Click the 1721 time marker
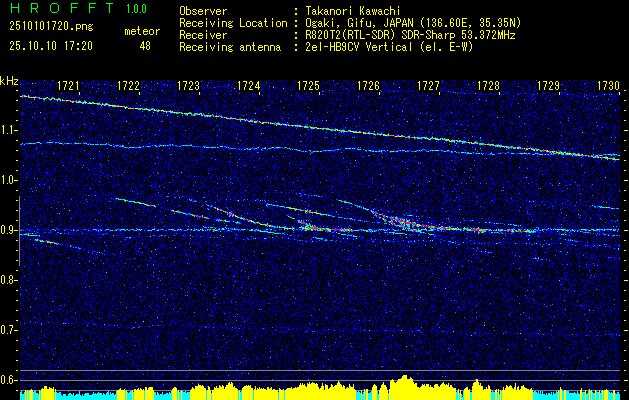This screenshot has height=400, width=629. 69,87
